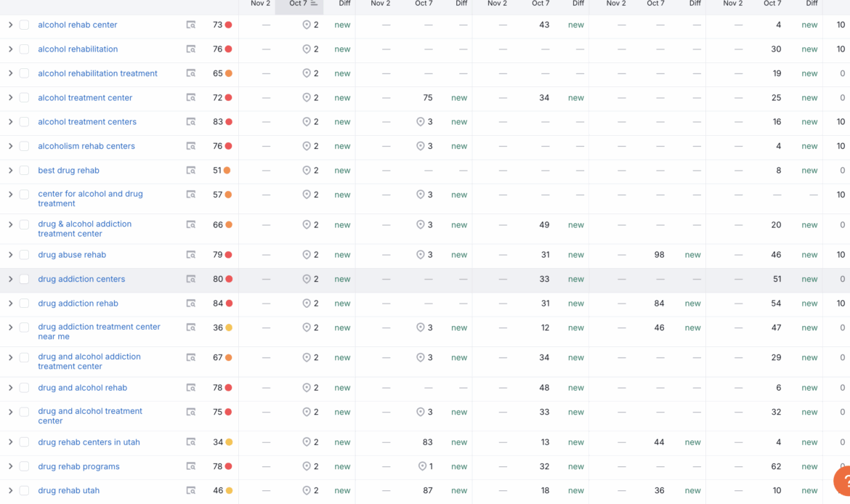The width and height of the screenshot is (850, 504).
Task: Click SERP preview icon for best drug rehab
Action: point(191,171)
